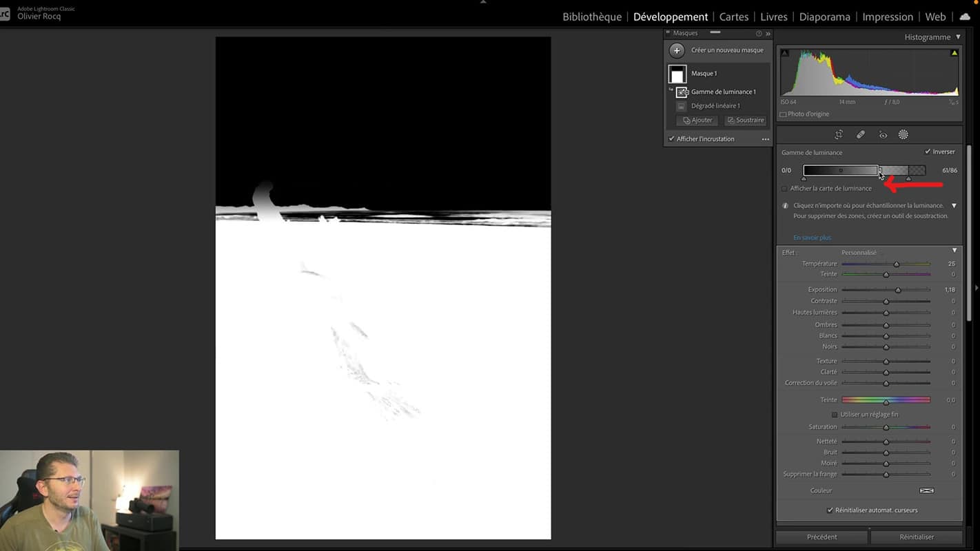
Task: Adjust the Hautes lumières slider
Action: (x=886, y=313)
